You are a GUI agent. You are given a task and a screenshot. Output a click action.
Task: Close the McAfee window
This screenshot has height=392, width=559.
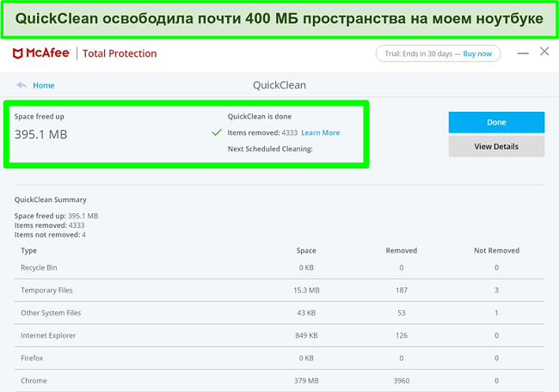point(544,52)
